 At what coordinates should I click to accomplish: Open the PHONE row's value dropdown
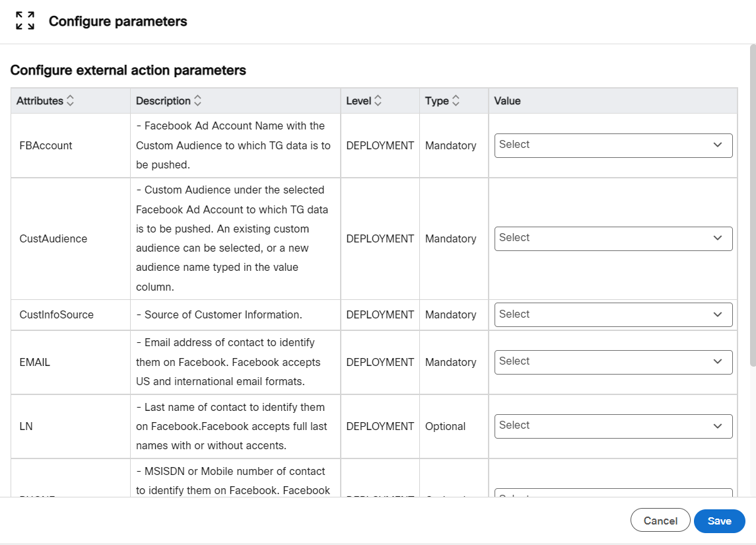pyautogui.click(x=613, y=495)
